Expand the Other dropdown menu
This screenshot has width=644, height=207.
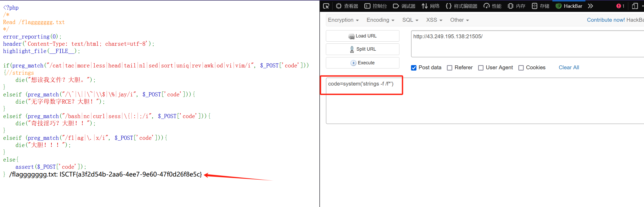point(460,20)
